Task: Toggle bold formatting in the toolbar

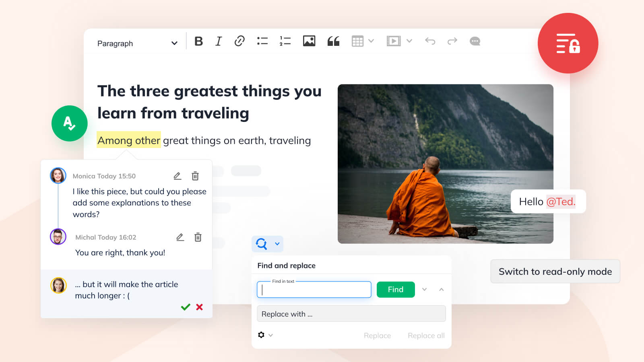Action: [x=198, y=41]
